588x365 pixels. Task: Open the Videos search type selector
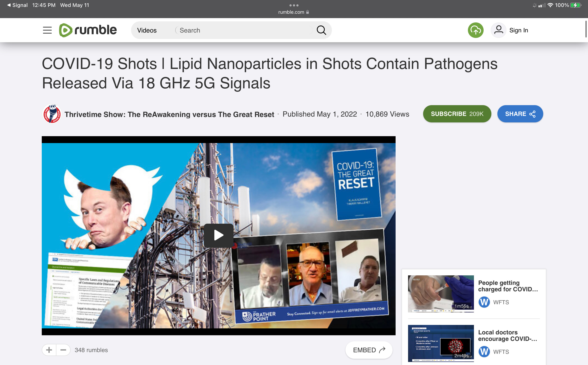tap(147, 30)
